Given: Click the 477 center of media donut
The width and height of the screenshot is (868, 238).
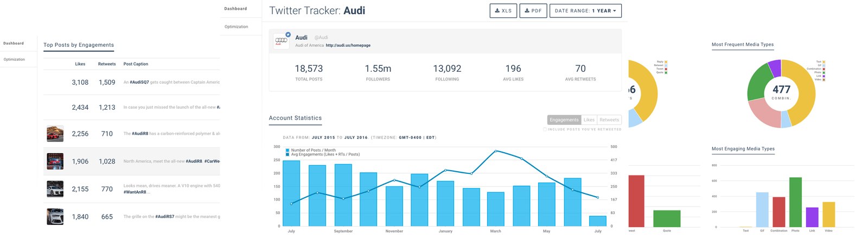Looking at the screenshot, I should [781, 90].
